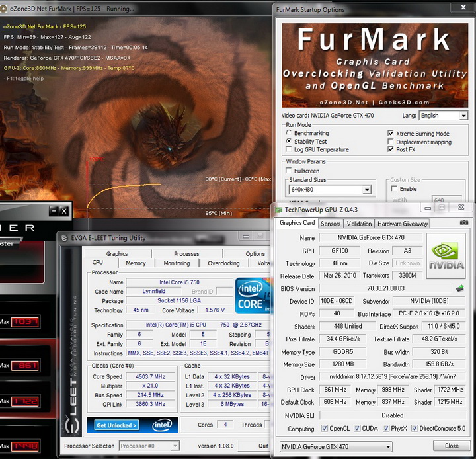
Task: Click the Shaders 448 Unified field
Action: coord(348,326)
